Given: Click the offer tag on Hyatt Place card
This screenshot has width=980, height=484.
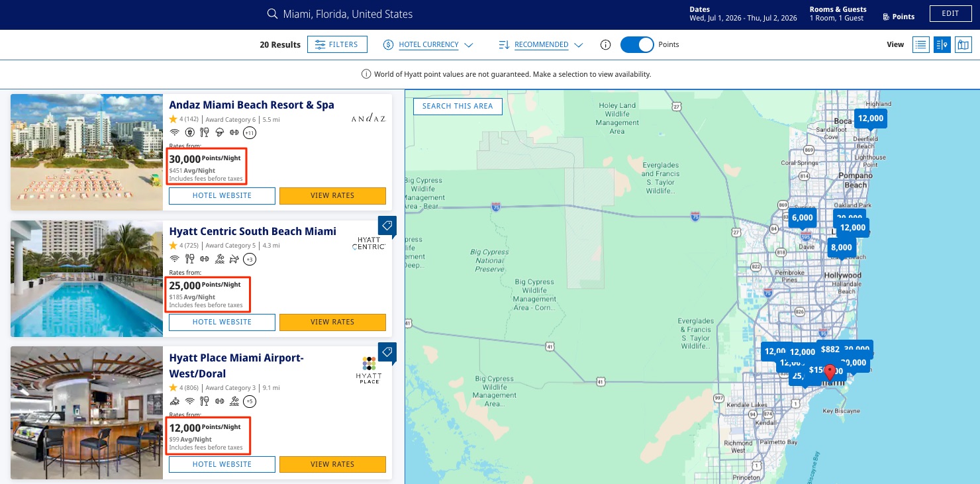Looking at the screenshot, I should (387, 352).
